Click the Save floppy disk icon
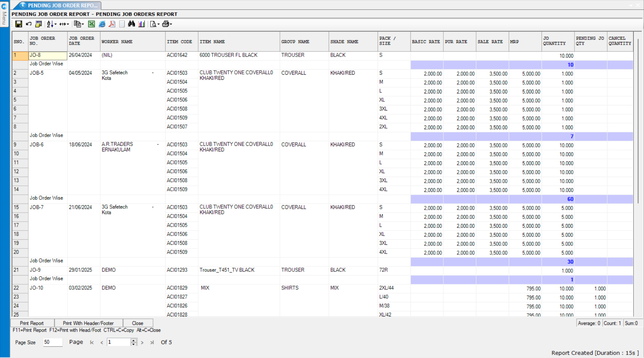This screenshot has height=358, width=644. pyautogui.click(x=19, y=24)
